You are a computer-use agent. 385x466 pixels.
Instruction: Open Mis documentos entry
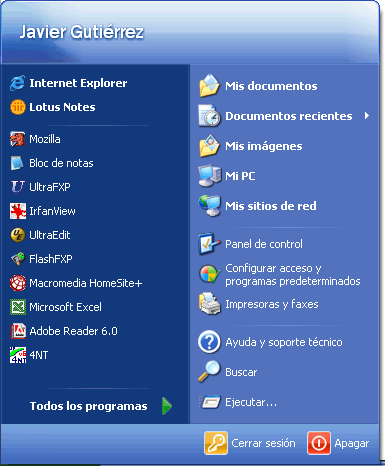[x=271, y=86]
